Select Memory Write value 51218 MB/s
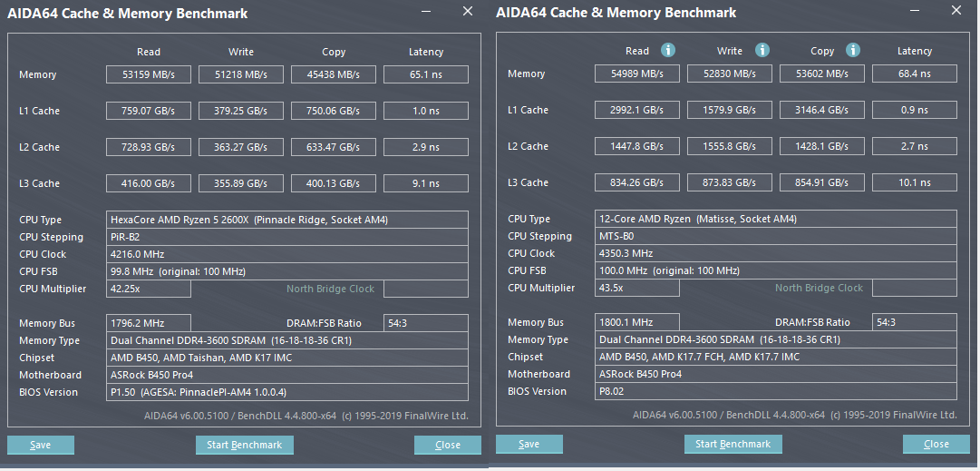Viewport: 980px width, 471px height. (x=241, y=74)
